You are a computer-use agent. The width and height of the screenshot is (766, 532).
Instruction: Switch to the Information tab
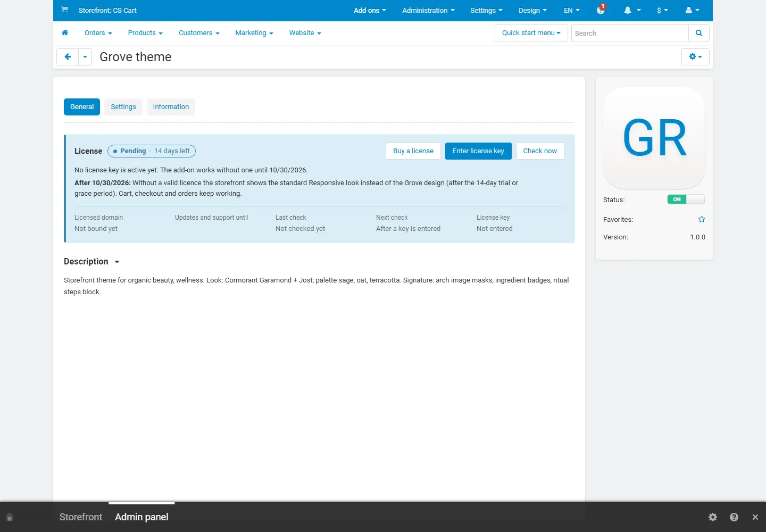[x=171, y=107]
